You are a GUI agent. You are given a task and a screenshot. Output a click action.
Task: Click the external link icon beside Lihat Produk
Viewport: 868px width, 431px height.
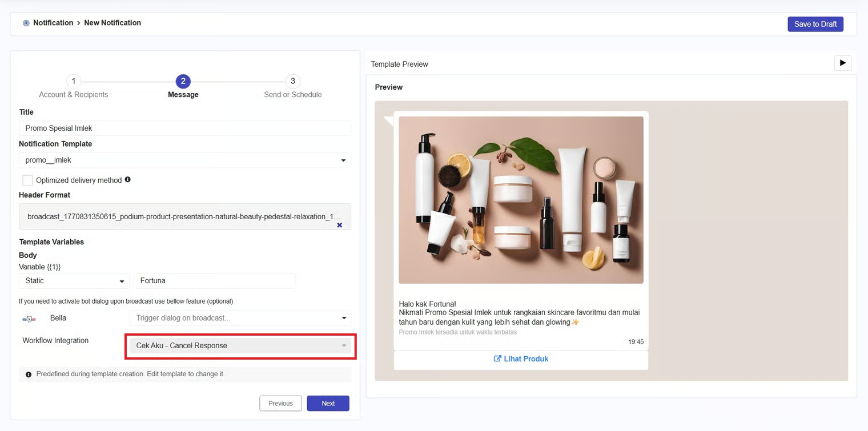pyautogui.click(x=497, y=359)
